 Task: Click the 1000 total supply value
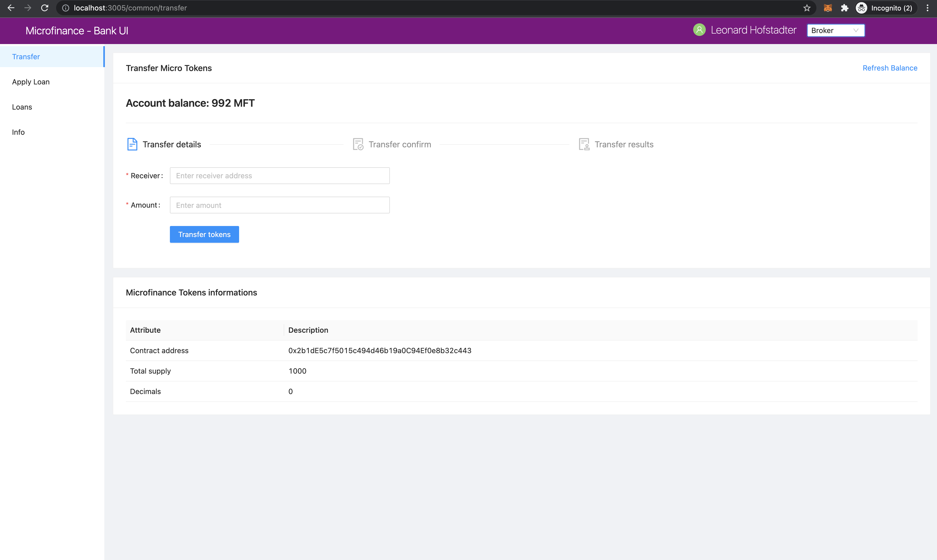tap(297, 370)
